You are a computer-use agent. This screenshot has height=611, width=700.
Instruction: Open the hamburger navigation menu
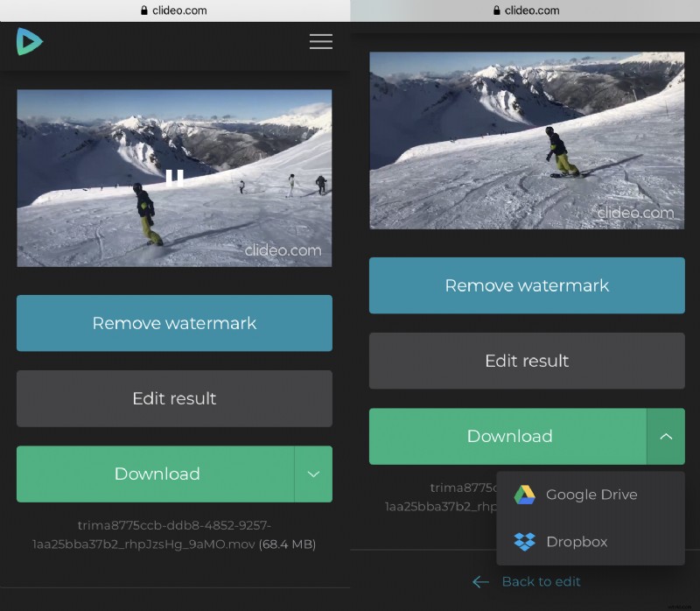(x=320, y=41)
